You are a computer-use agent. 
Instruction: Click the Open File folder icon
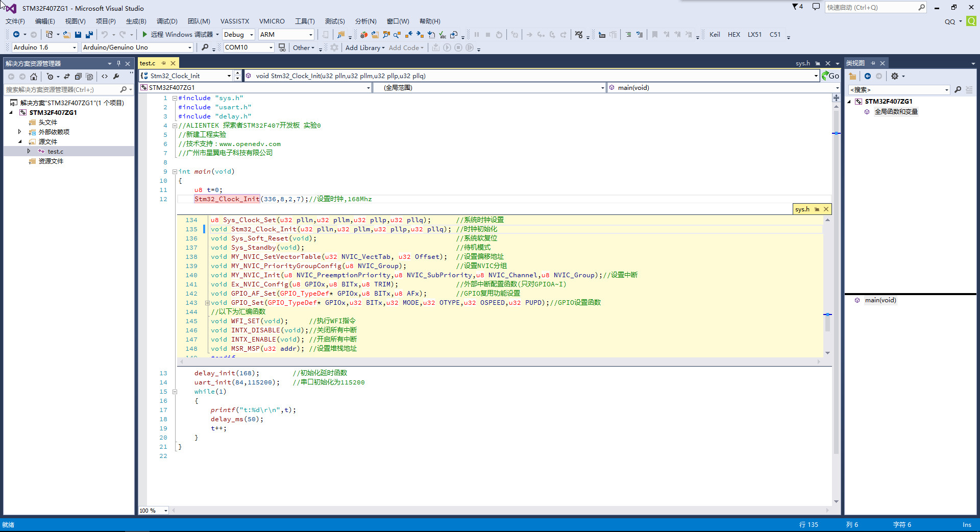(67, 35)
